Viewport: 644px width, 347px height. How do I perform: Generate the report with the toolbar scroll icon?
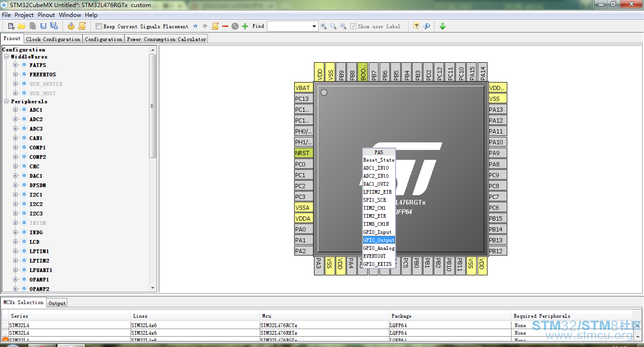pos(82,26)
